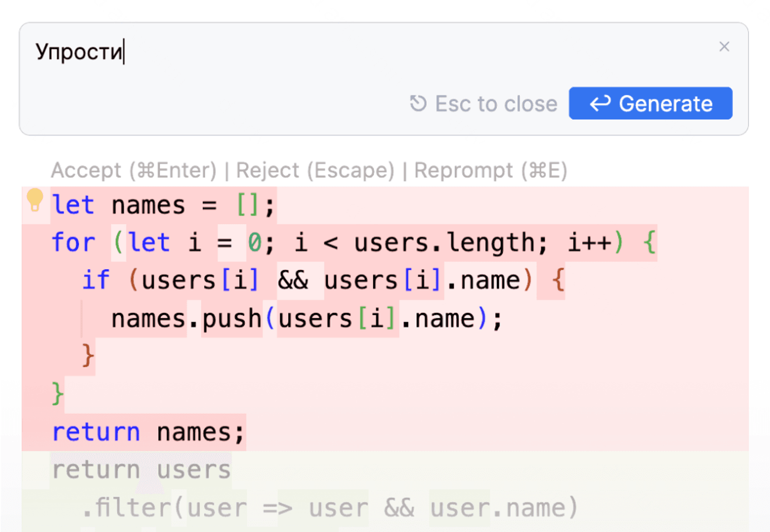
Task: Click the yellow lightbulb icon beside let names
Action: pyautogui.click(x=34, y=200)
